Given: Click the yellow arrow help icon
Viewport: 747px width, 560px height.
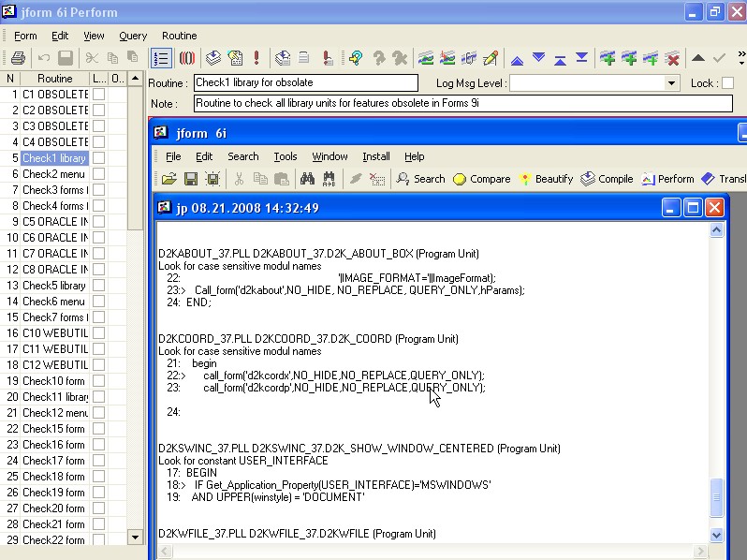Looking at the screenshot, I should coord(356,58).
